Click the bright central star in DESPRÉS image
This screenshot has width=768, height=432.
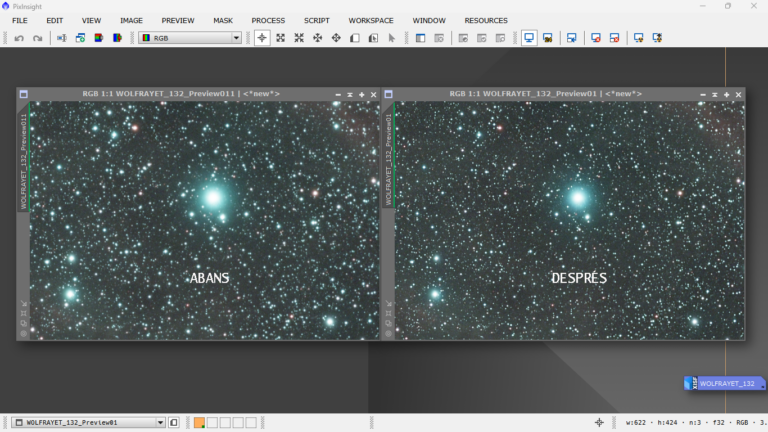click(x=578, y=198)
